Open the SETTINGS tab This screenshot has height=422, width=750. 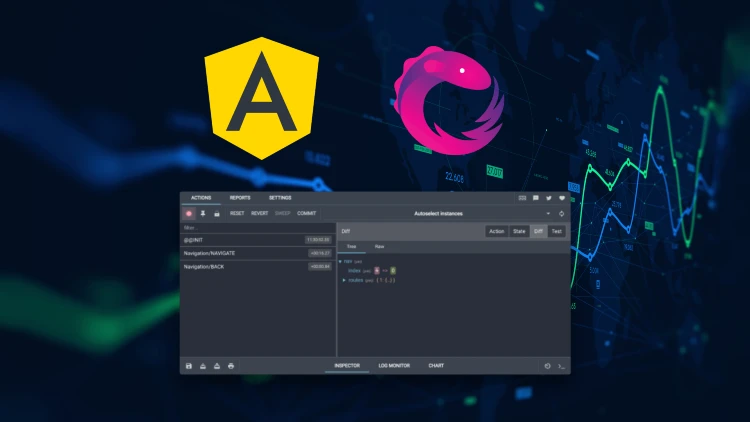click(x=280, y=198)
